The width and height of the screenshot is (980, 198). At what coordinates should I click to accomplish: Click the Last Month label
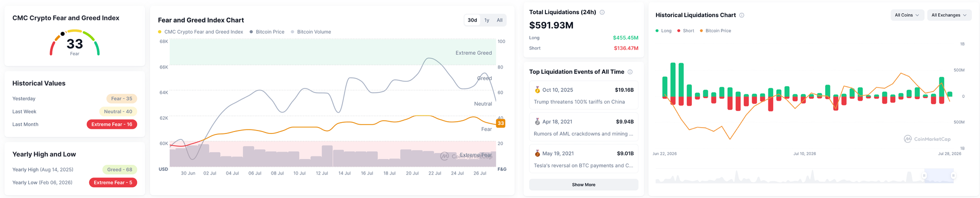point(25,124)
